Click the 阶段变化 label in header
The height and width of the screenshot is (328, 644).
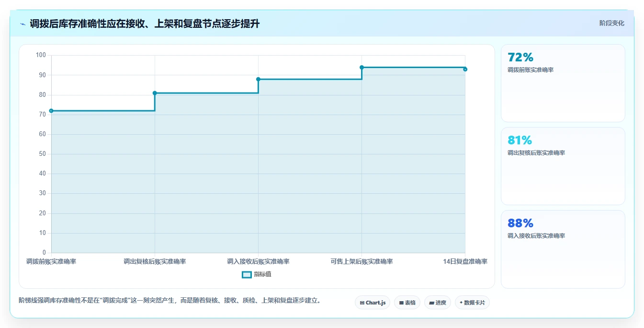point(612,23)
